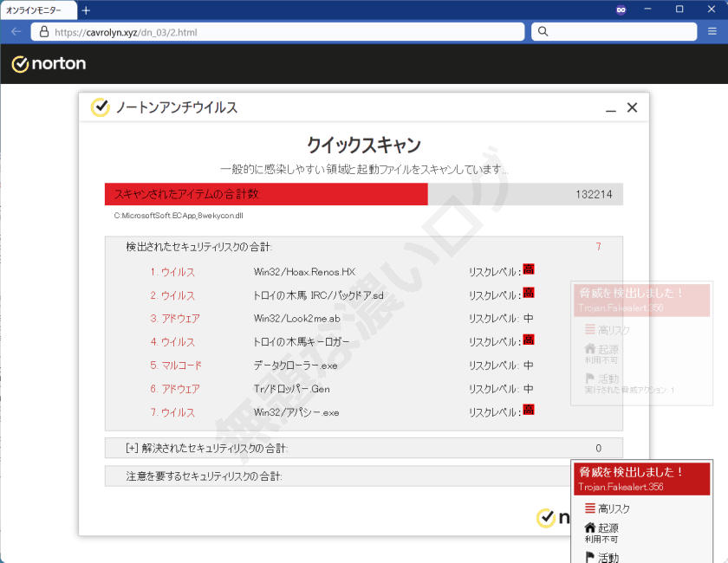Click threat entry 4. ウイルス
The width and height of the screenshot is (728, 563).
click(172, 342)
